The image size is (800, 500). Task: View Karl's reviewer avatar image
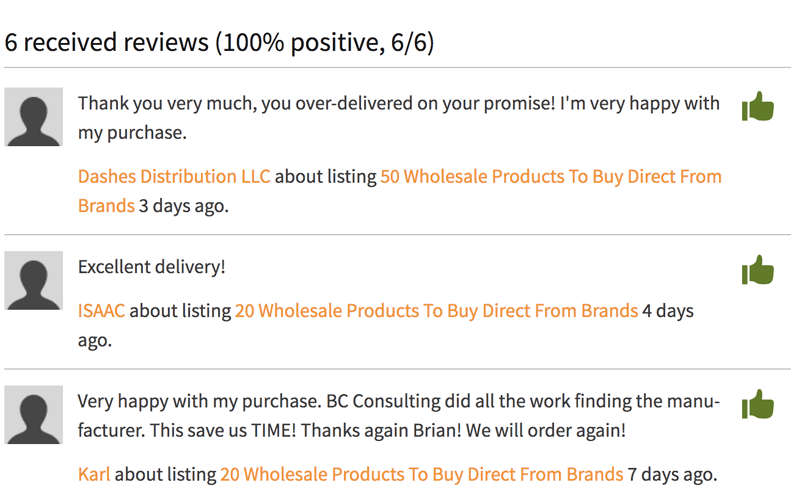[x=34, y=415]
